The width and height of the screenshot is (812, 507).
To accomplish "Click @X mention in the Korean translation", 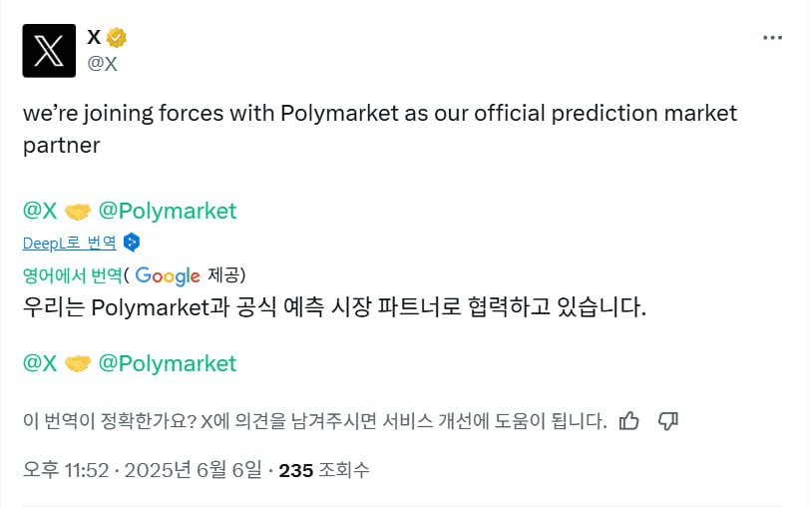I will pyautogui.click(x=40, y=363).
